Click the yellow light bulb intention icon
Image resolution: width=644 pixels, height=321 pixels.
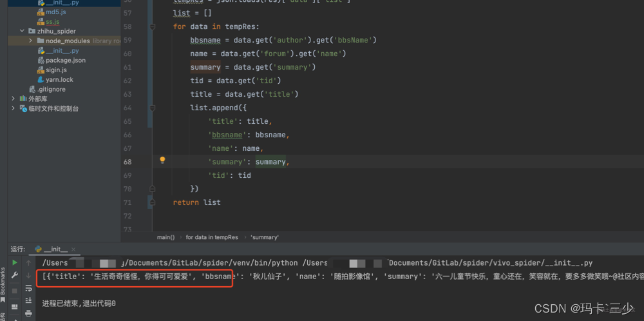(162, 159)
